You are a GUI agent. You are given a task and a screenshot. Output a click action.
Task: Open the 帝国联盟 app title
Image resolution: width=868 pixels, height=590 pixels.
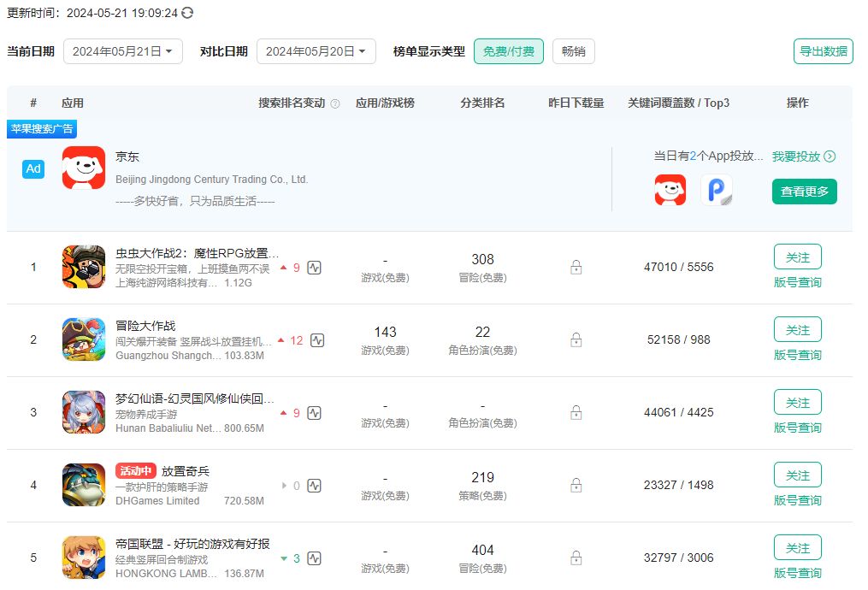192,544
